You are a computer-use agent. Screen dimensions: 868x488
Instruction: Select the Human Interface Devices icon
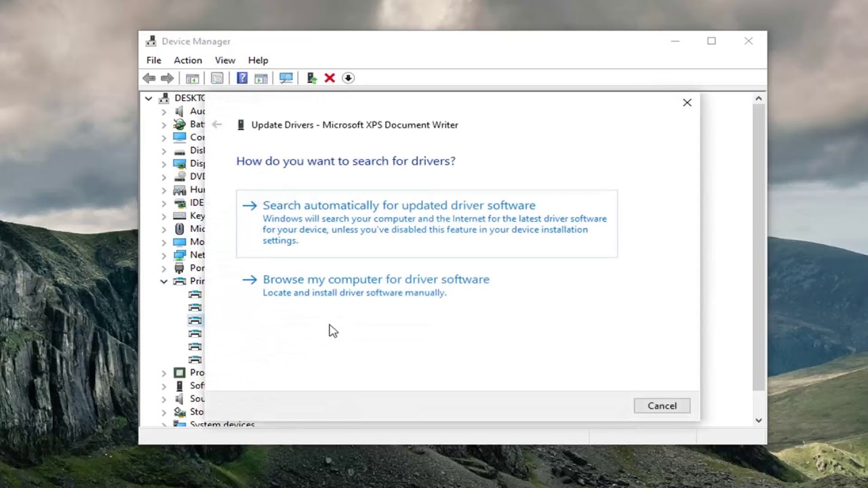click(x=180, y=190)
